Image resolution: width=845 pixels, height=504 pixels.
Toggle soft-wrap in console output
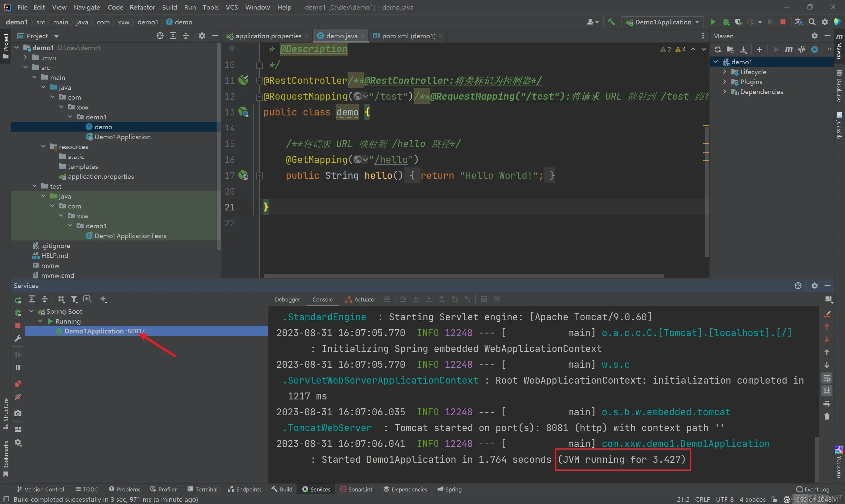[827, 378]
